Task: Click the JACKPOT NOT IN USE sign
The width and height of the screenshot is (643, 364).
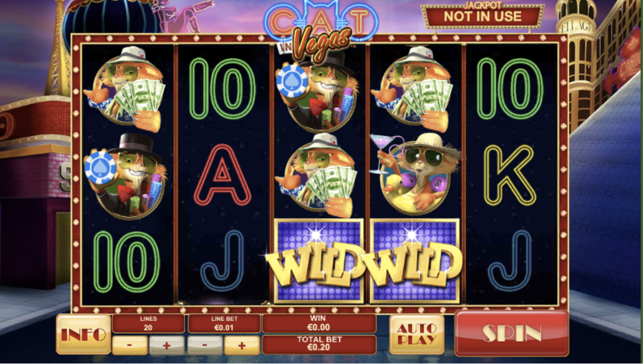Action: (x=483, y=15)
